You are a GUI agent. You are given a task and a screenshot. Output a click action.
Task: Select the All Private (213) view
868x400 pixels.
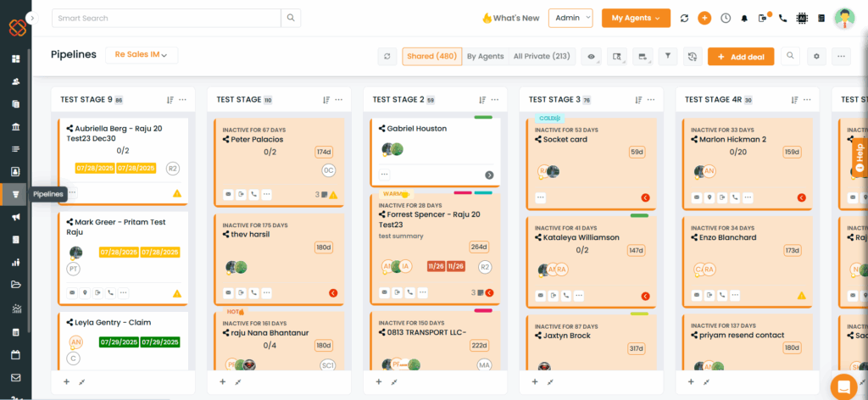click(542, 57)
